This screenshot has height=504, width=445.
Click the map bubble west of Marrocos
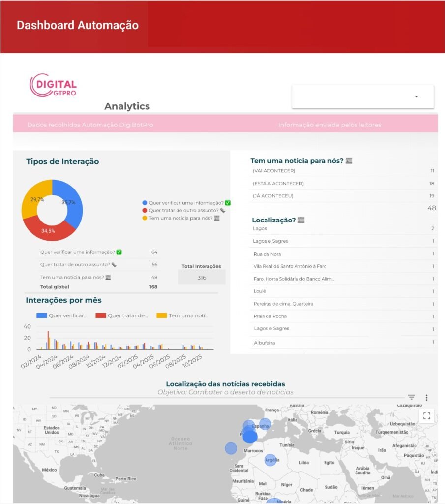[231, 448]
